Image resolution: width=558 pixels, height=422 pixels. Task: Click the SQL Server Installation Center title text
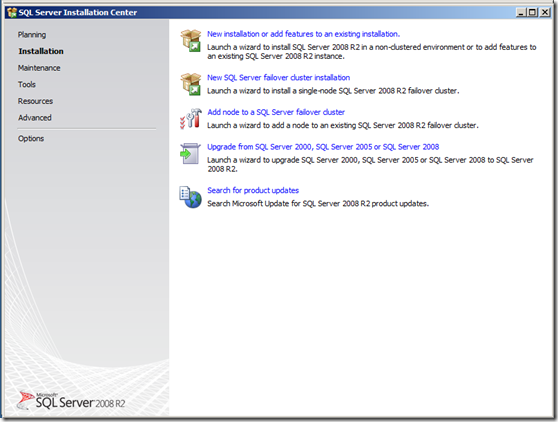point(78,12)
